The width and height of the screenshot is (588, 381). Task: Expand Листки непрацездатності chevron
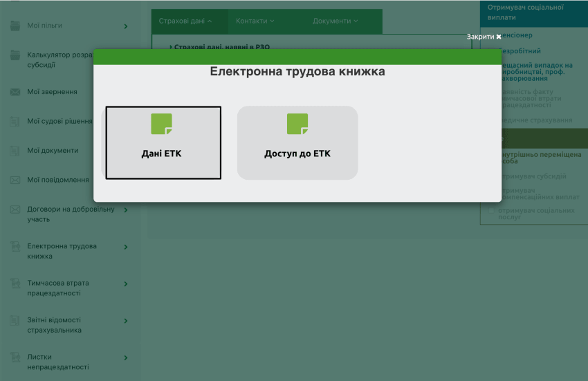tap(126, 357)
